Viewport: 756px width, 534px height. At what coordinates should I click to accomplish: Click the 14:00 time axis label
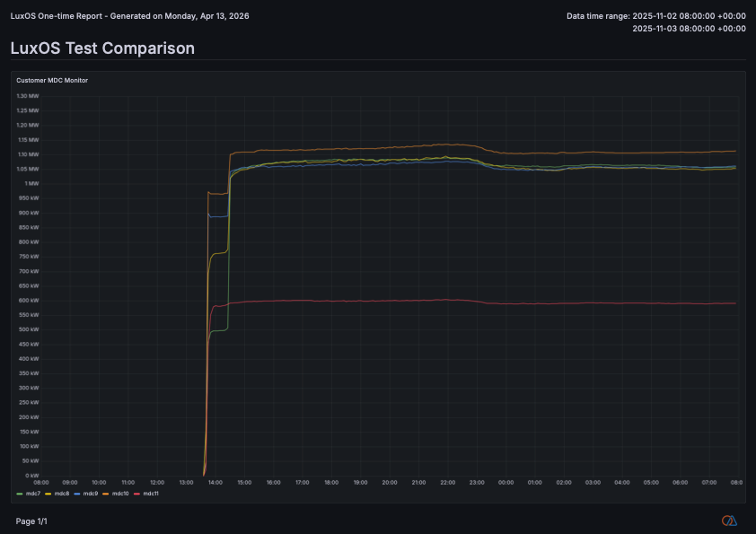tap(215, 483)
